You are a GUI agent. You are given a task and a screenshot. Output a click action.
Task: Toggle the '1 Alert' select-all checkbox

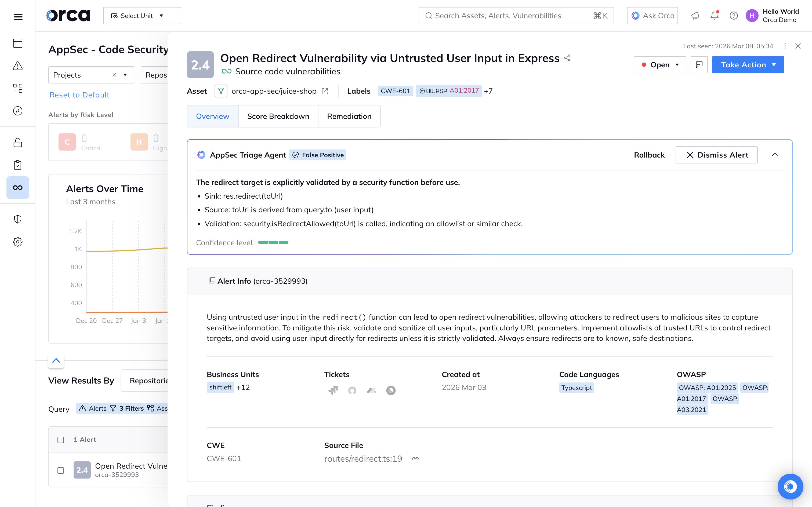click(x=61, y=439)
